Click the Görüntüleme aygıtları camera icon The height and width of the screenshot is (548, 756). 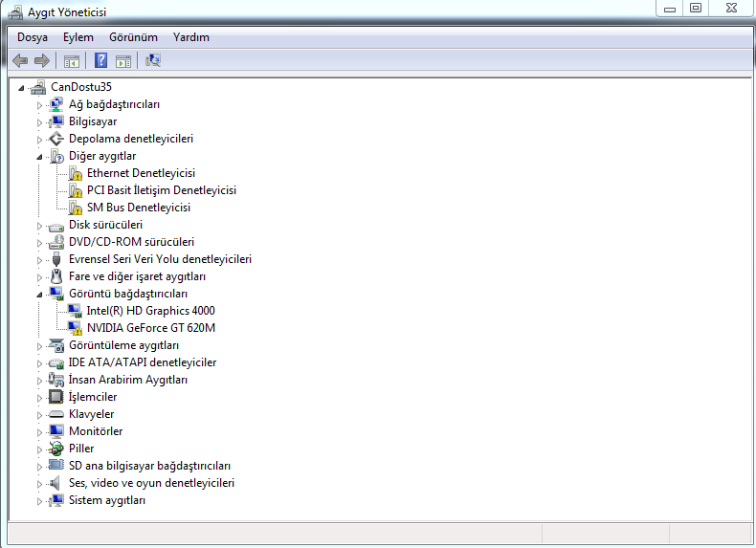(56, 345)
